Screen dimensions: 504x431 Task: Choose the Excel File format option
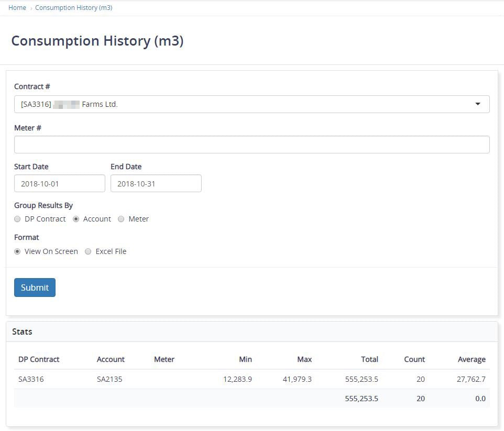pos(89,251)
